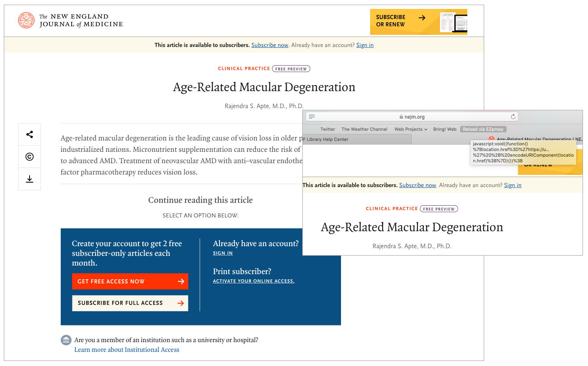The width and height of the screenshot is (588, 366).
Task: Click the nejm.org address field
Action: (x=412, y=117)
